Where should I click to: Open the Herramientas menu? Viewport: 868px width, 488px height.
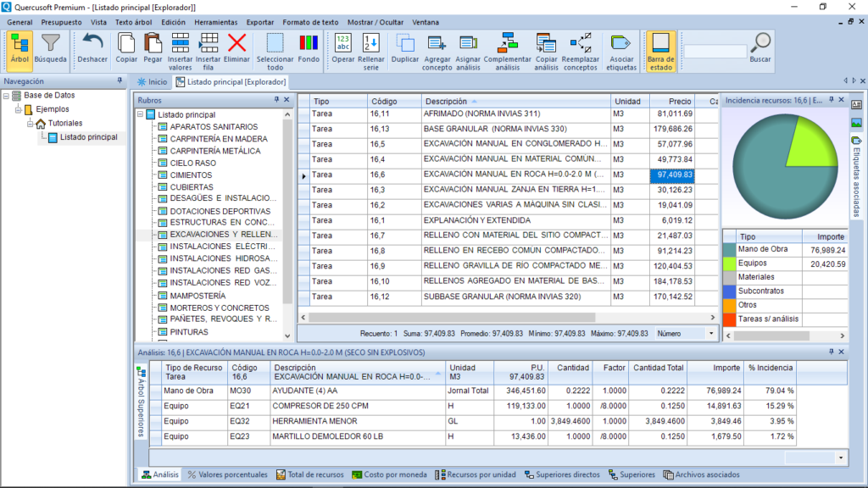tap(216, 22)
